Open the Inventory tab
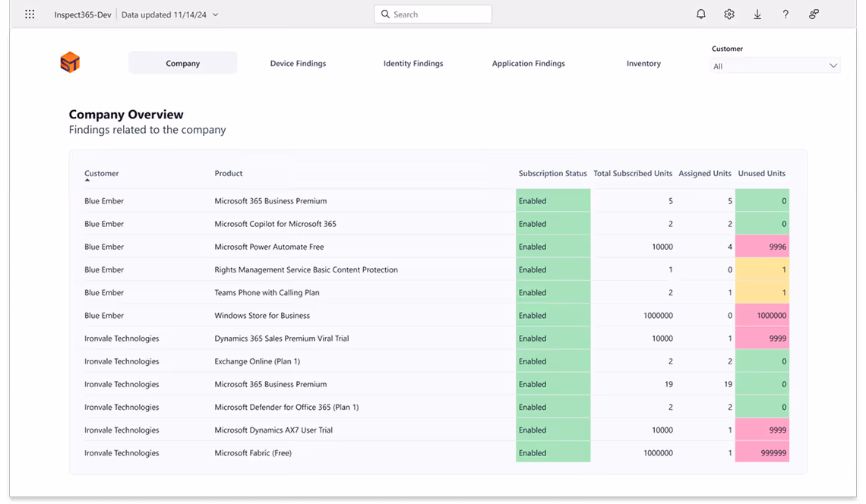Screen dimensions: 866x504 point(643,63)
